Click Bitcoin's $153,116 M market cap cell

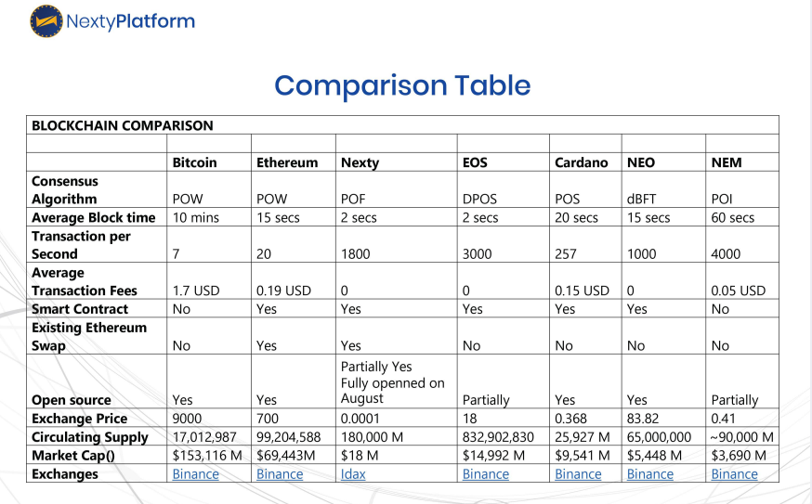tap(208, 456)
